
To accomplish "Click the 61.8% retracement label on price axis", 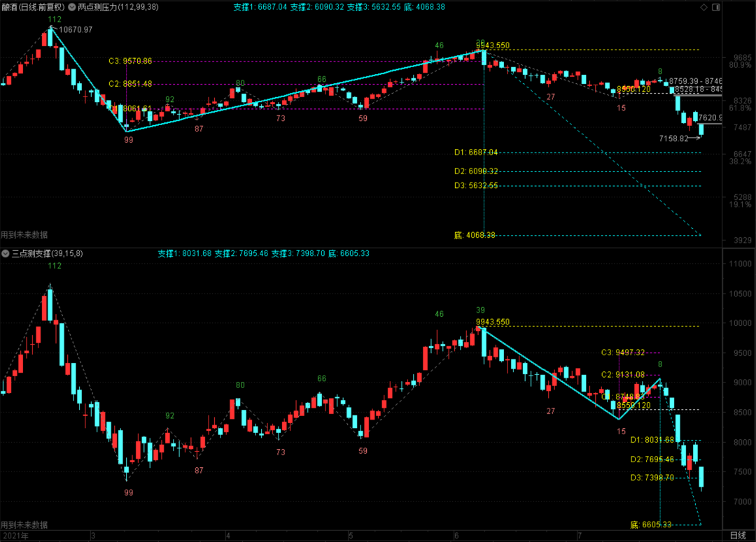I will (x=740, y=108).
